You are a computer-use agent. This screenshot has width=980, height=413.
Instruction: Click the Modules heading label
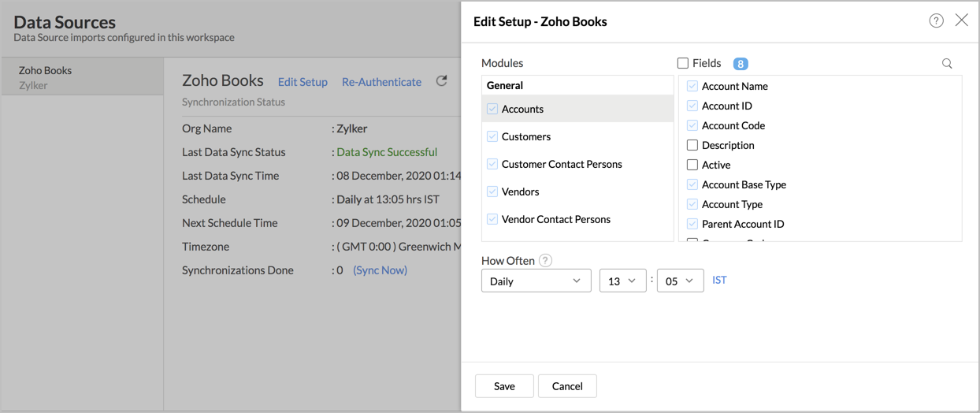[502, 63]
